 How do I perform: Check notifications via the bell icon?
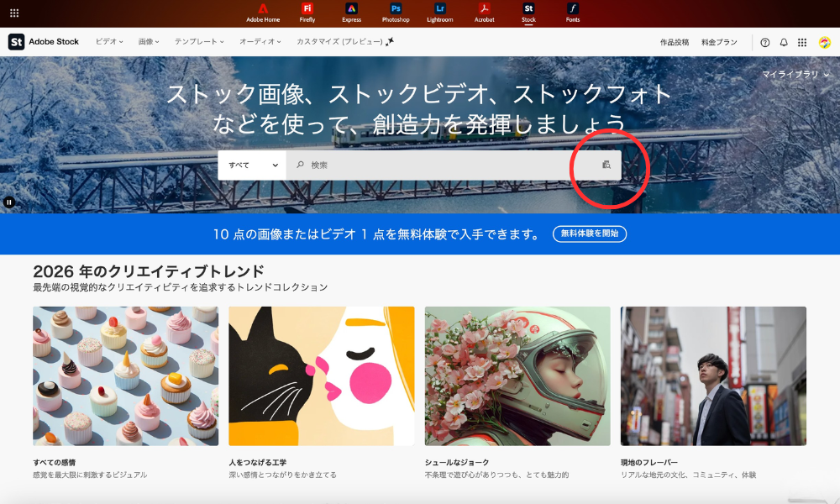tap(784, 42)
